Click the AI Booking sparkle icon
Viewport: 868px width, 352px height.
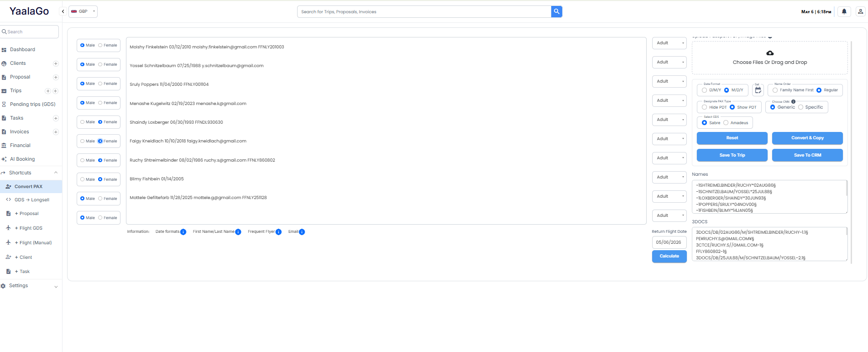4,159
